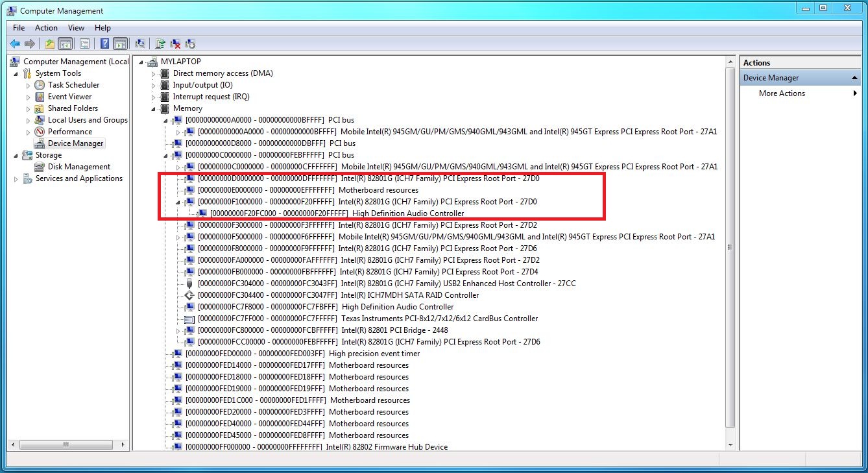Expand Input/output (IO) resources
This screenshot has height=473, width=868.
(x=154, y=85)
